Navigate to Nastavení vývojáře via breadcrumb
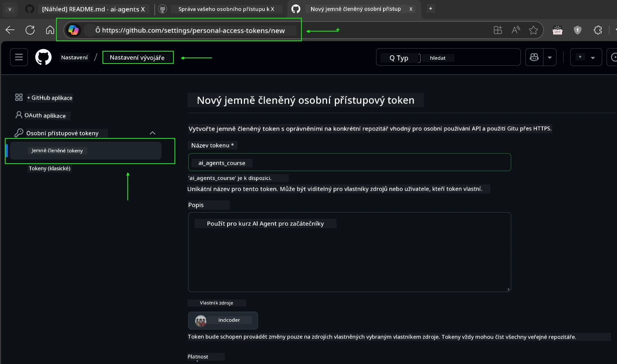The image size is (617, 364). [138, 57]
